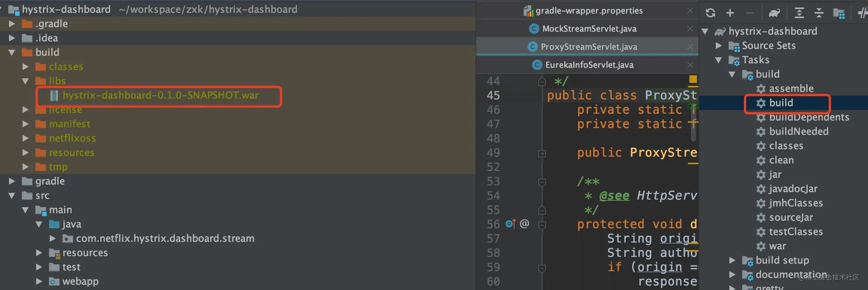Select the buildNeeded Gradle task
The image size is (868, 290).
(x=799, y=131)
